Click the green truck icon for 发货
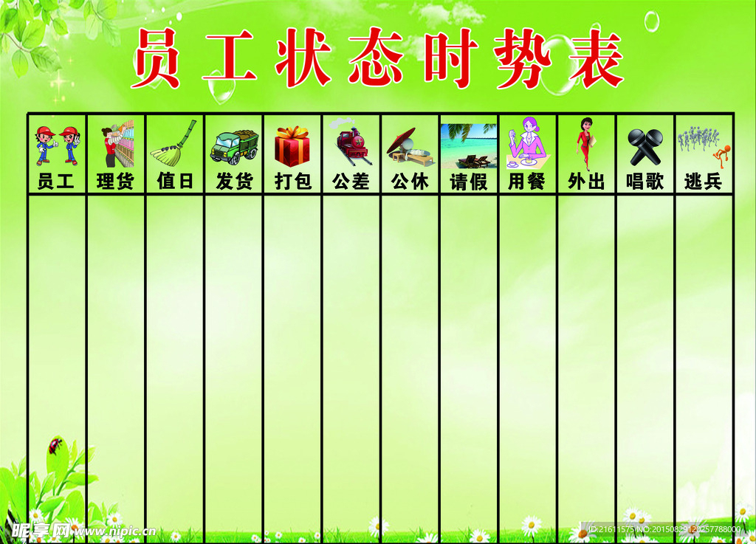This screenshot has width=756, height=544. (x=233, y=146)
